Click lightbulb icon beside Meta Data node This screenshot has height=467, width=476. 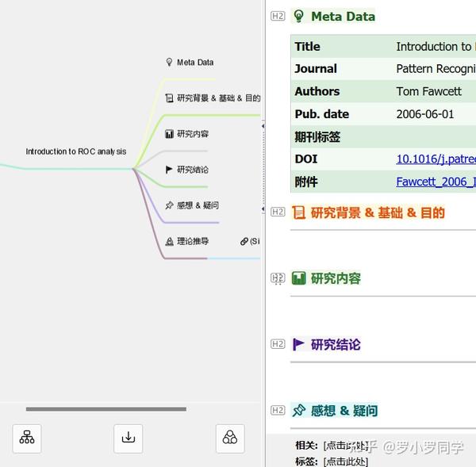(170, 62)
